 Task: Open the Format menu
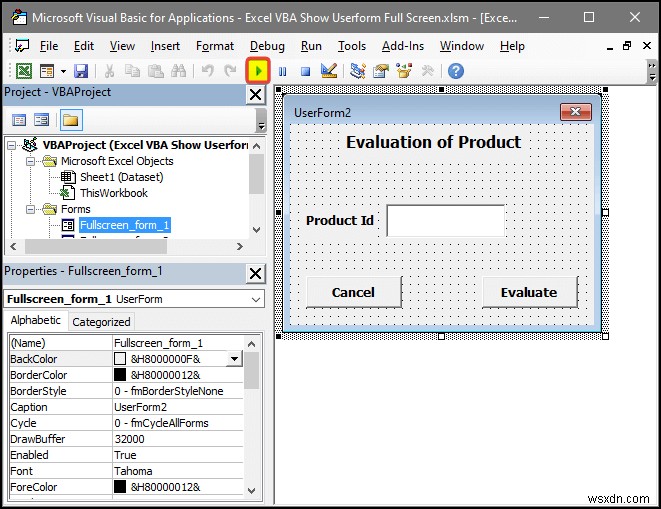coord(215,46)
